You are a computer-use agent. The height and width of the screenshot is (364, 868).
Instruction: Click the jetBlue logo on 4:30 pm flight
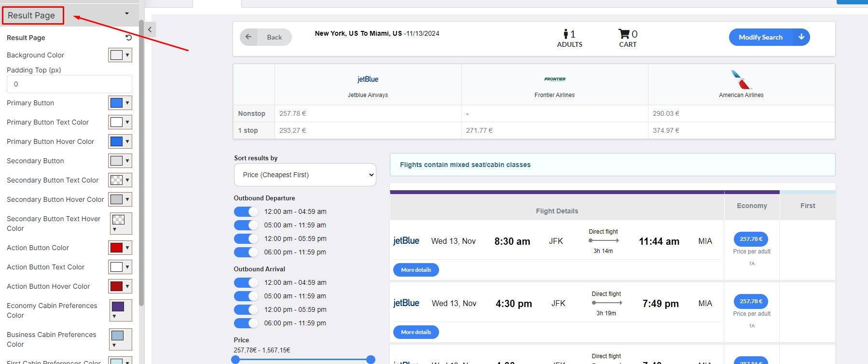point(406,303)
